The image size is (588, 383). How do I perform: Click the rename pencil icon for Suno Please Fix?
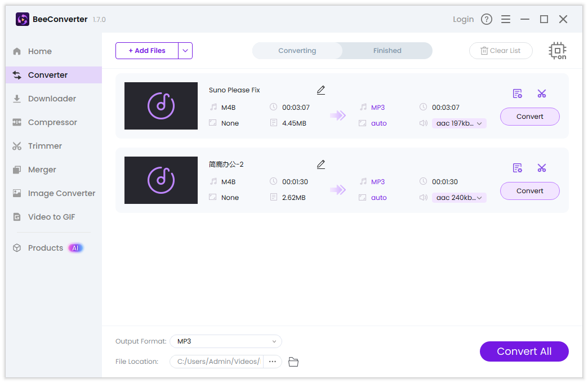pos(321,90)
